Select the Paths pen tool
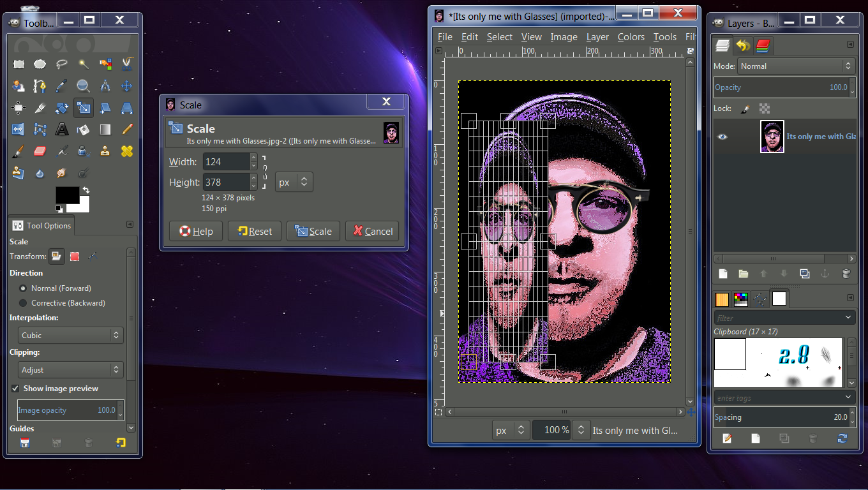The image size is (868, 490). point(40,85)
